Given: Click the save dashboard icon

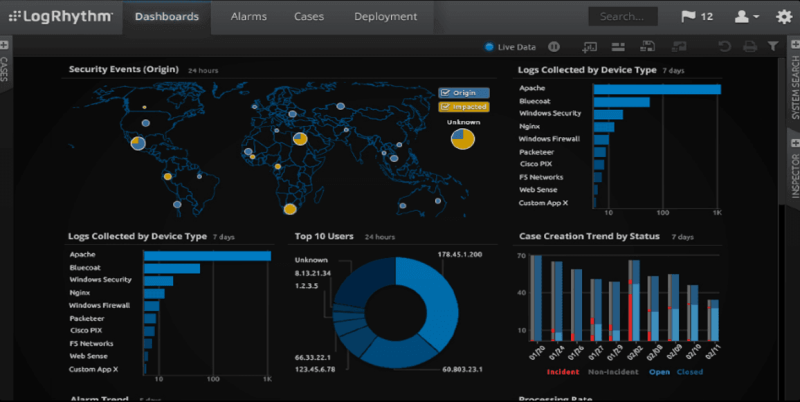Looking at the screenshot, I should [648, 46].
